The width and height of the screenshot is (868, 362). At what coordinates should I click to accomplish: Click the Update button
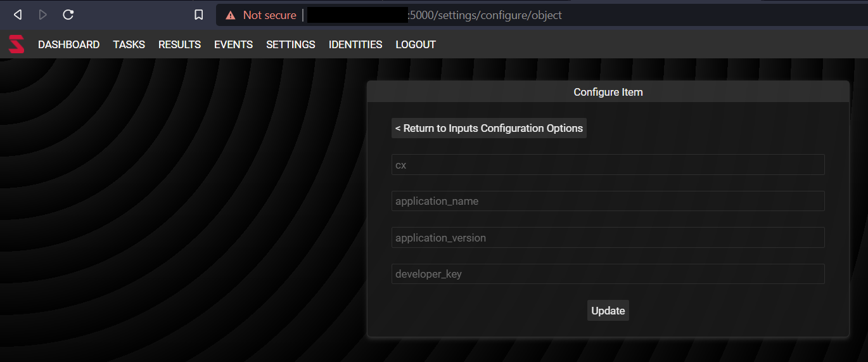pos(608,311)
